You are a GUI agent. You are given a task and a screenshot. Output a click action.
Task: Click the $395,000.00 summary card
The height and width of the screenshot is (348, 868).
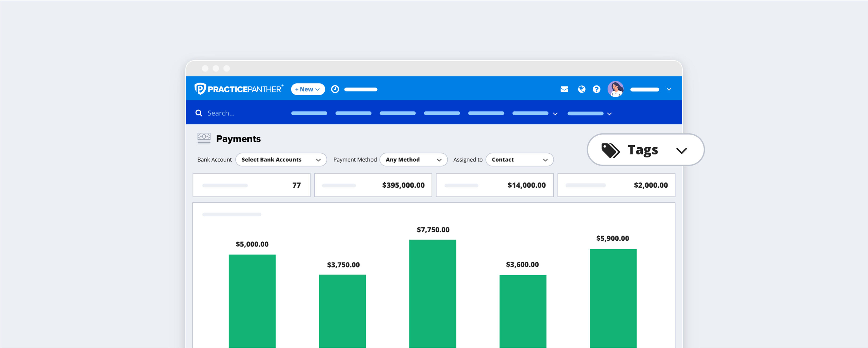tap(373, 185)
